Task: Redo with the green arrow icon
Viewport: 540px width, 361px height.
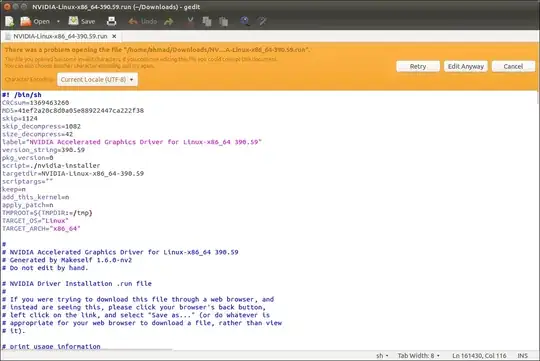Action: click(169, 22)
